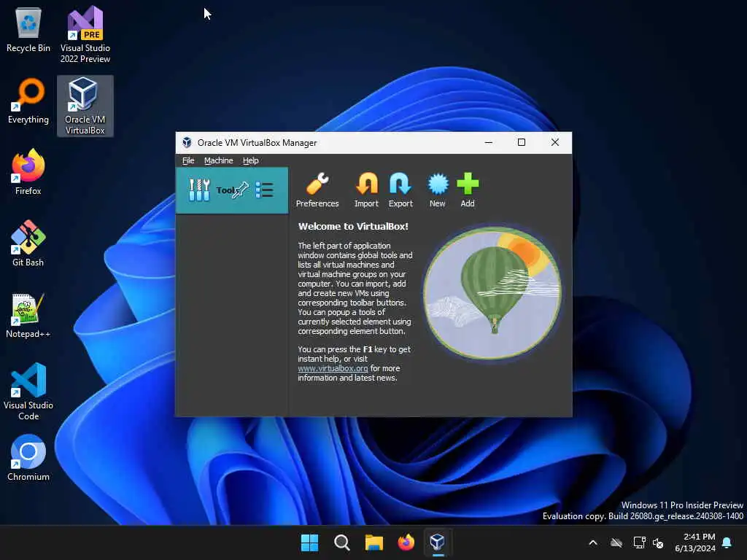This screenshot has height=560, width=747.
Task: Select the Tools item in the left pane
Action: pyautogui.click(x=232, y=190)
